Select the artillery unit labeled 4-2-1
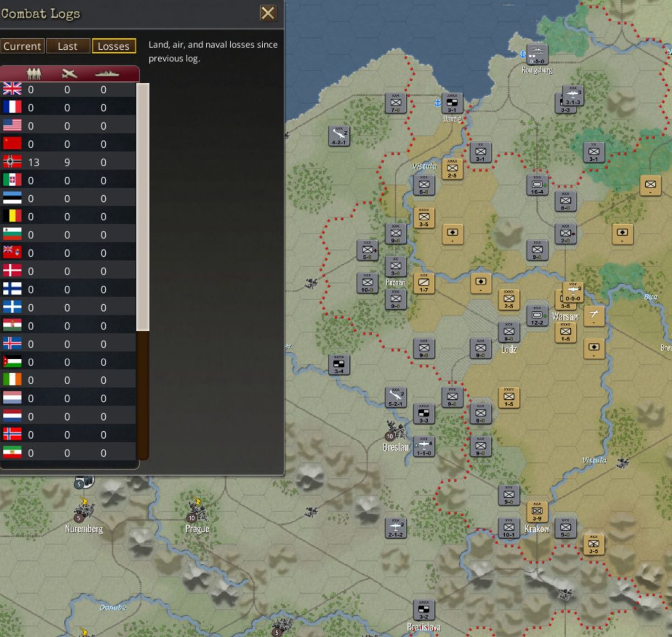The image size is (672, 637). click(339, 135)
